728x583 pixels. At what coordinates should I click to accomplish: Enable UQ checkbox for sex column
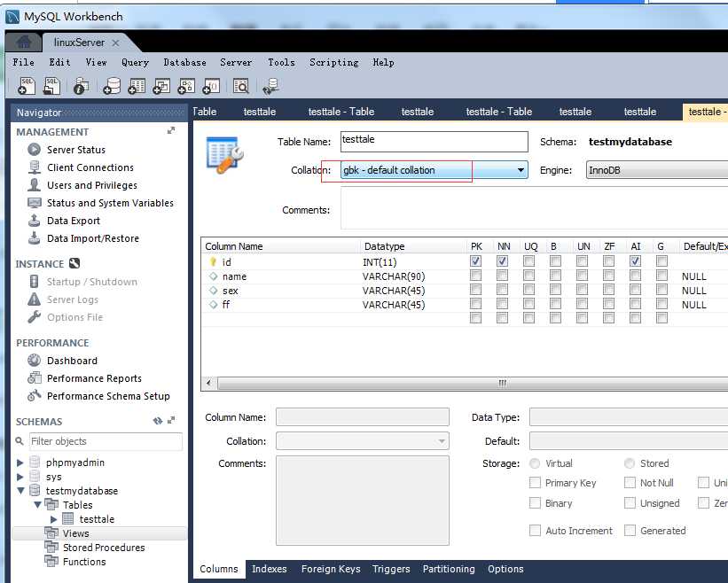tap(528, 290)
